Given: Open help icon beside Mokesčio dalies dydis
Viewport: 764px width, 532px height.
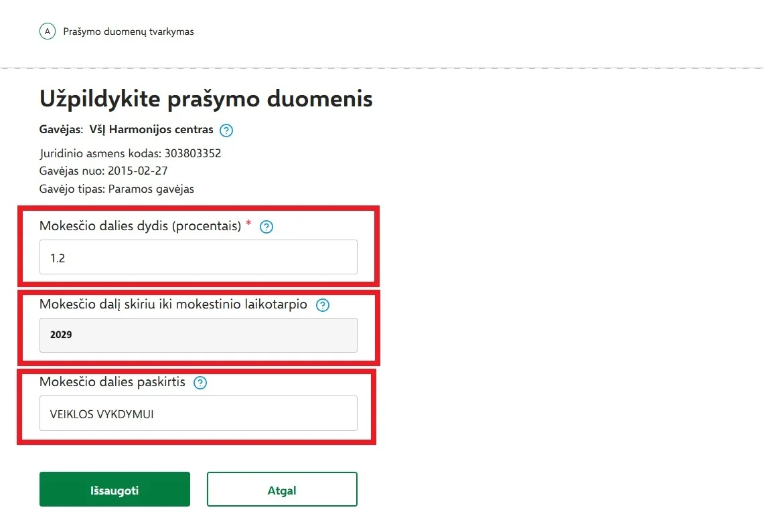Looking at the screenshot, I should click(266, 227).
